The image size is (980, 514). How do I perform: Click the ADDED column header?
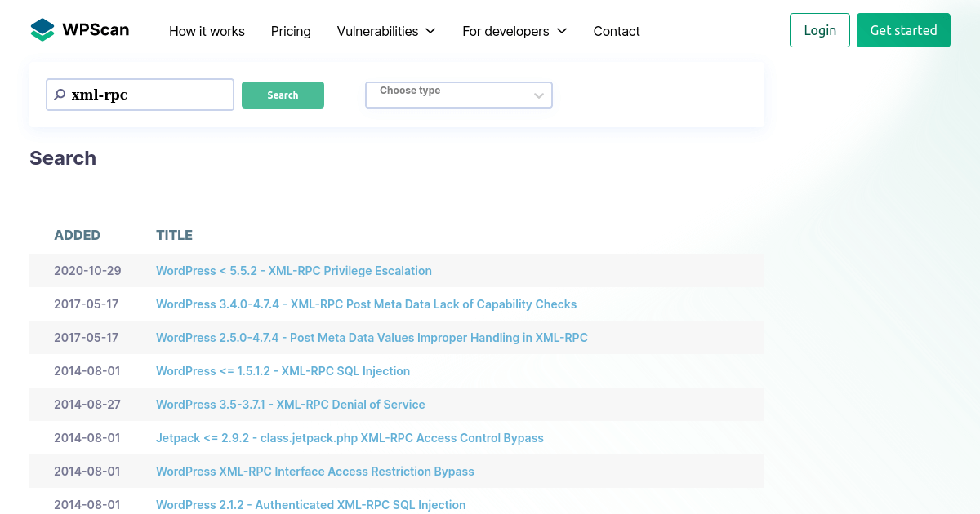(77, 236)
